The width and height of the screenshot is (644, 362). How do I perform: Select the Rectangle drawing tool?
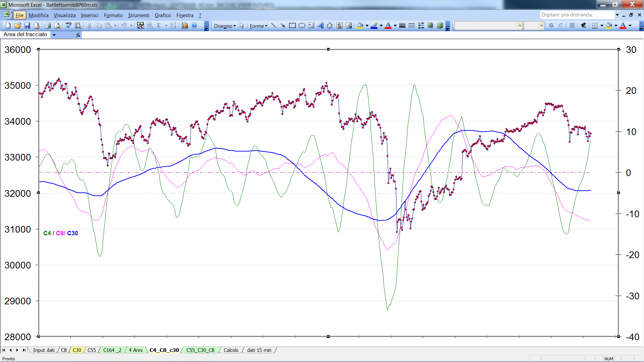tap(292, 26)
